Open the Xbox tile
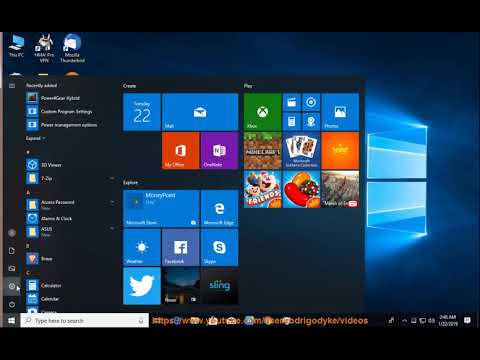This screenshot has height=360, width=480. (263, 112)
